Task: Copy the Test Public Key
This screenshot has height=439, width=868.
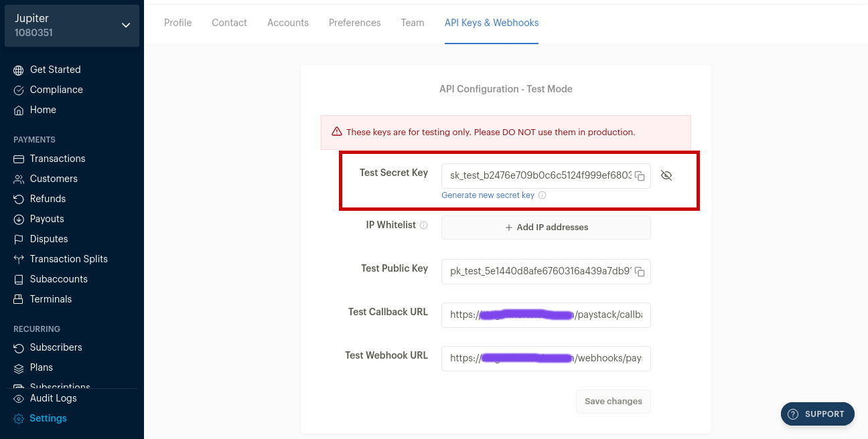Action: pyautogui.click(x=640, y=272)
